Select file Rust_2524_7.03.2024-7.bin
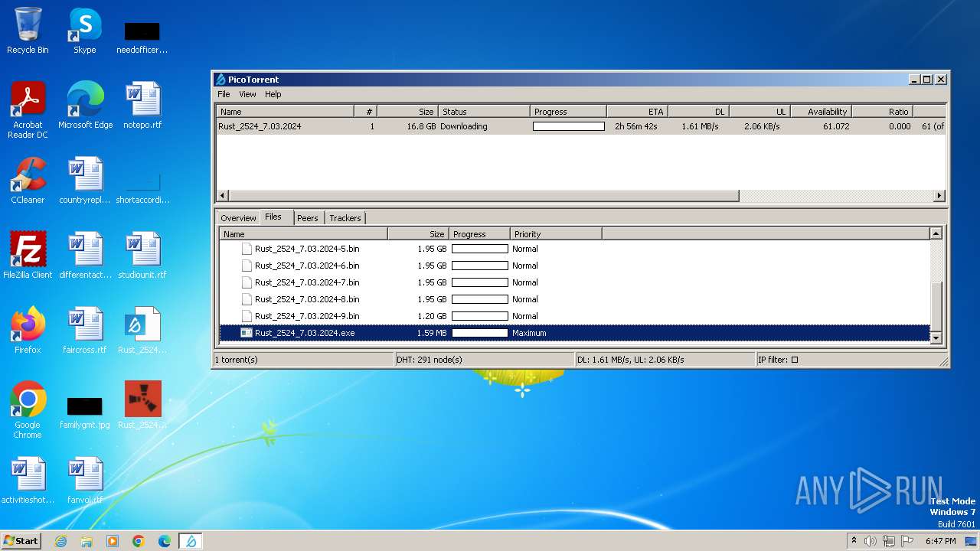The height and width of the screenshot is (551, 980). [307, 282]
